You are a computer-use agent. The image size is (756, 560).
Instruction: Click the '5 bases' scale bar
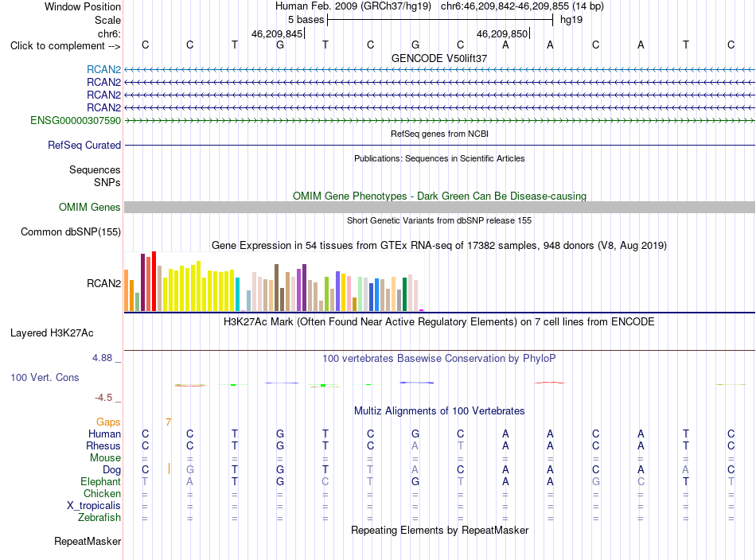(440, 20)
